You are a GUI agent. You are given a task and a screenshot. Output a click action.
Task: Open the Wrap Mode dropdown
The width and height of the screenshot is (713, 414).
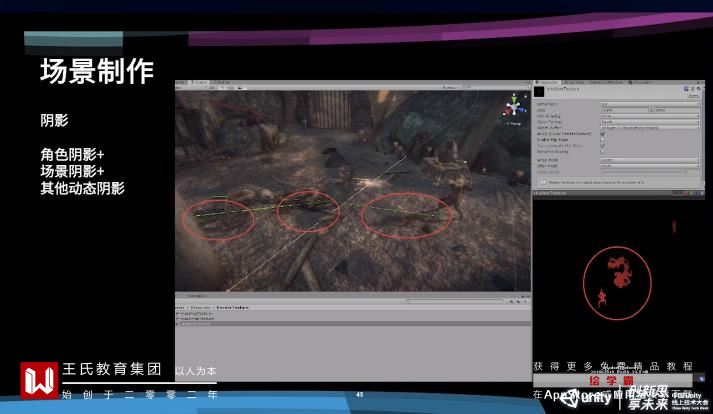[650, 160]
